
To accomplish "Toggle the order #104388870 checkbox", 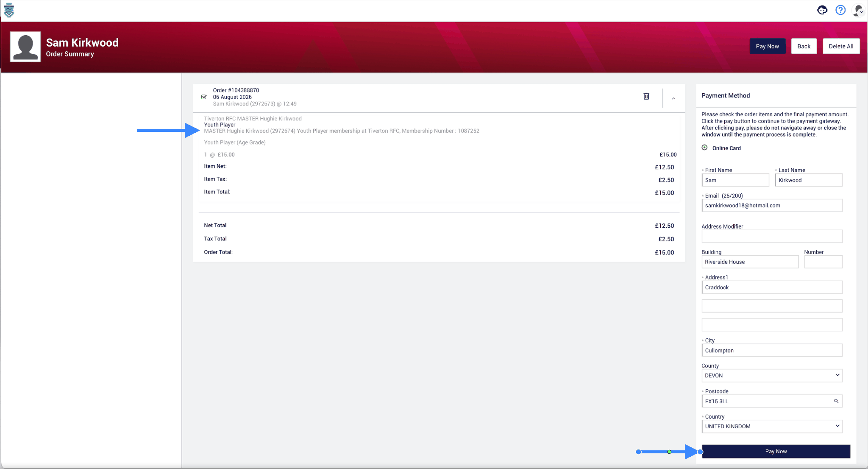I will tap(204, 97).
